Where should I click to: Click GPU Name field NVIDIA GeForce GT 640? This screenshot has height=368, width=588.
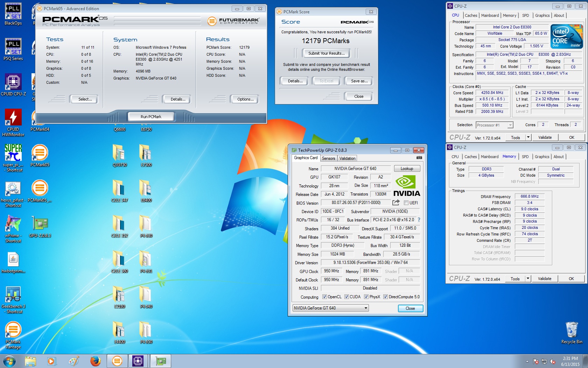pos(355,169)
